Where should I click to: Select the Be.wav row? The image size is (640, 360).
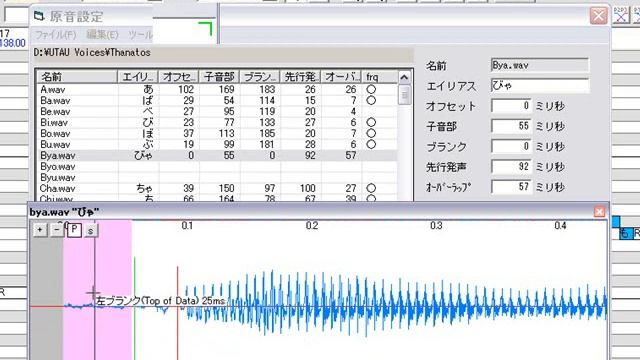point(217,111)
